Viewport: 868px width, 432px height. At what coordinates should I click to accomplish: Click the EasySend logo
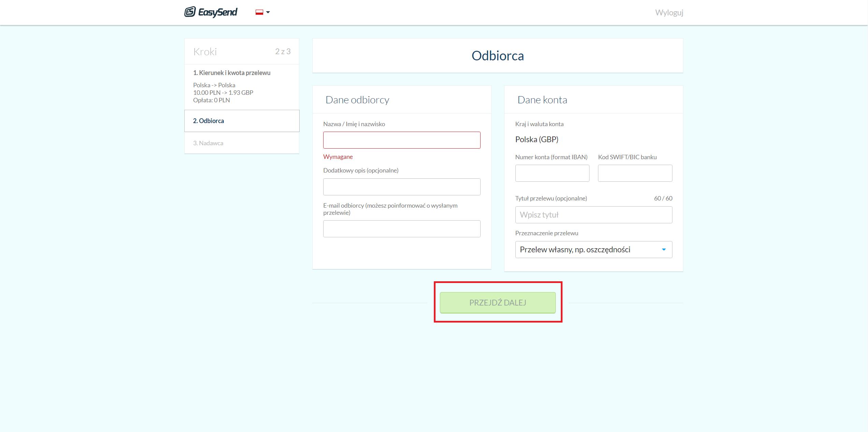(x=211, y=12)
